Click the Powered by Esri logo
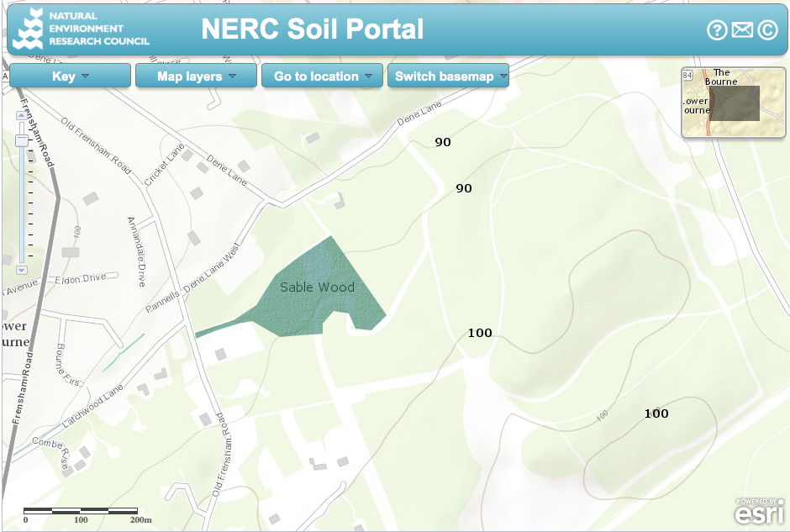 click(760, 511)
